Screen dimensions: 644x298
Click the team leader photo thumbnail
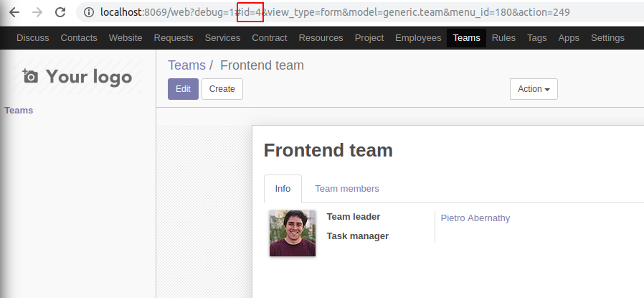click(293, 233)
